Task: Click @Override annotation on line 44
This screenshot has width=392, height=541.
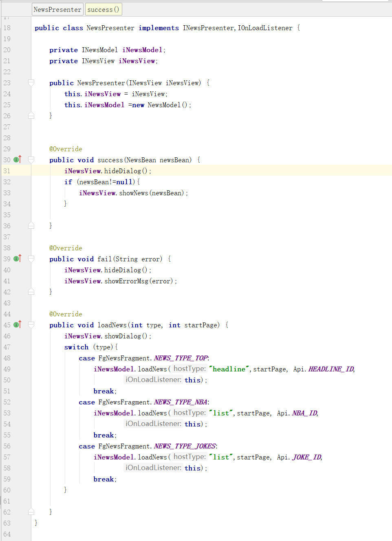Action: pyautogui.click(x=66, y=314)
